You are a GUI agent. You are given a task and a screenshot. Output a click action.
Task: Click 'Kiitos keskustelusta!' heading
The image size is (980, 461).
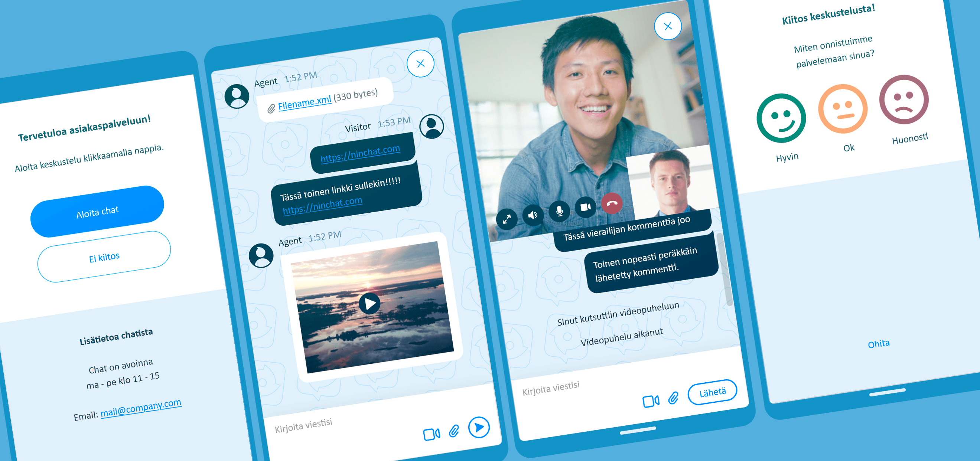[x=828, y=14]
